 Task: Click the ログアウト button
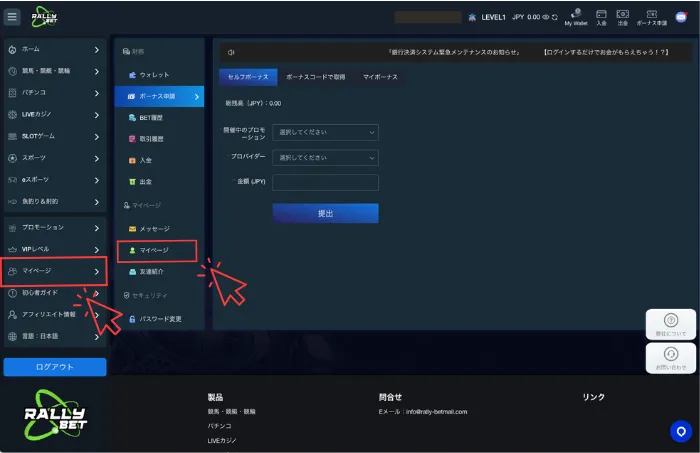[55, 367]
